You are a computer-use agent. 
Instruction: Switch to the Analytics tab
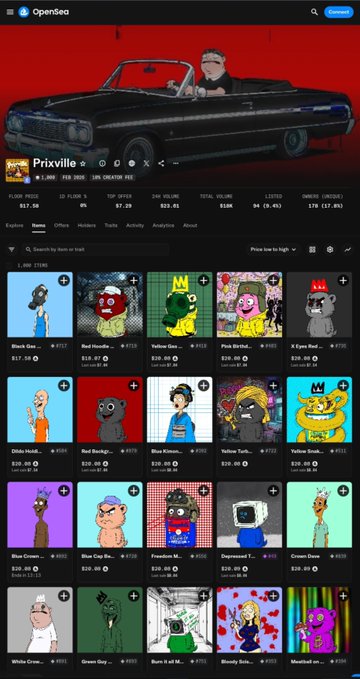click(163, 225)
